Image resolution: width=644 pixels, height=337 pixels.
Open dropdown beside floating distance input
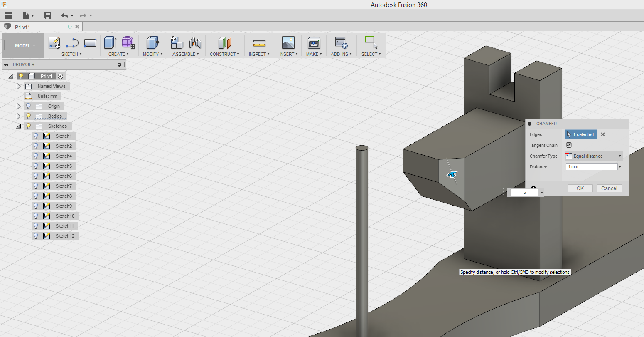point(542,193)
